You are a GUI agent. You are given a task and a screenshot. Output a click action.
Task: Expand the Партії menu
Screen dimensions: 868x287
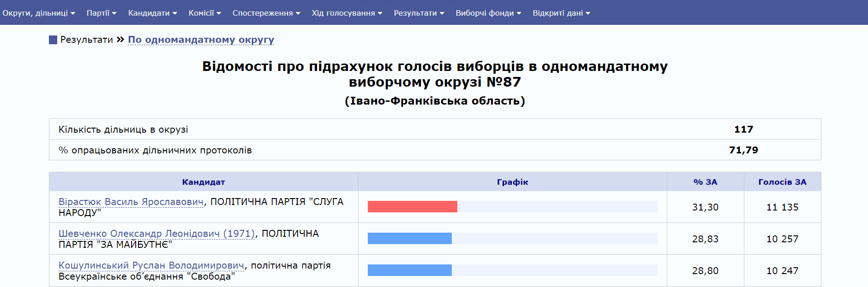tap(102, 13)
